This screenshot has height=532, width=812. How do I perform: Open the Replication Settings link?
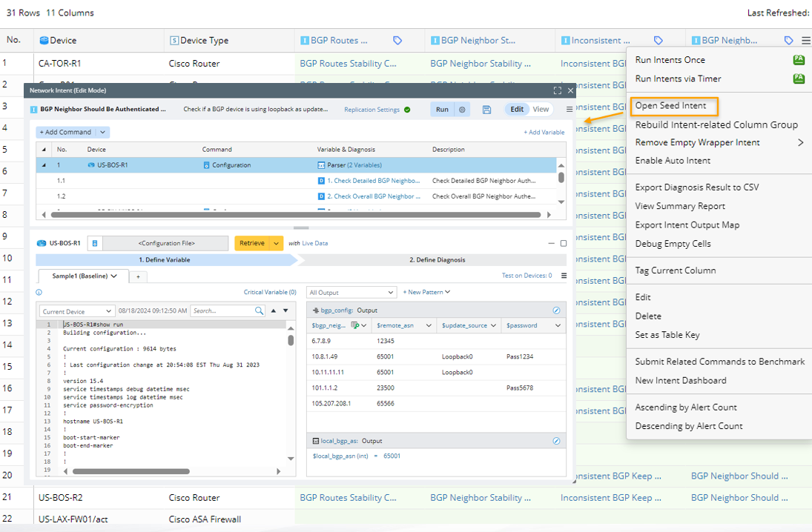tap(372, 110)
